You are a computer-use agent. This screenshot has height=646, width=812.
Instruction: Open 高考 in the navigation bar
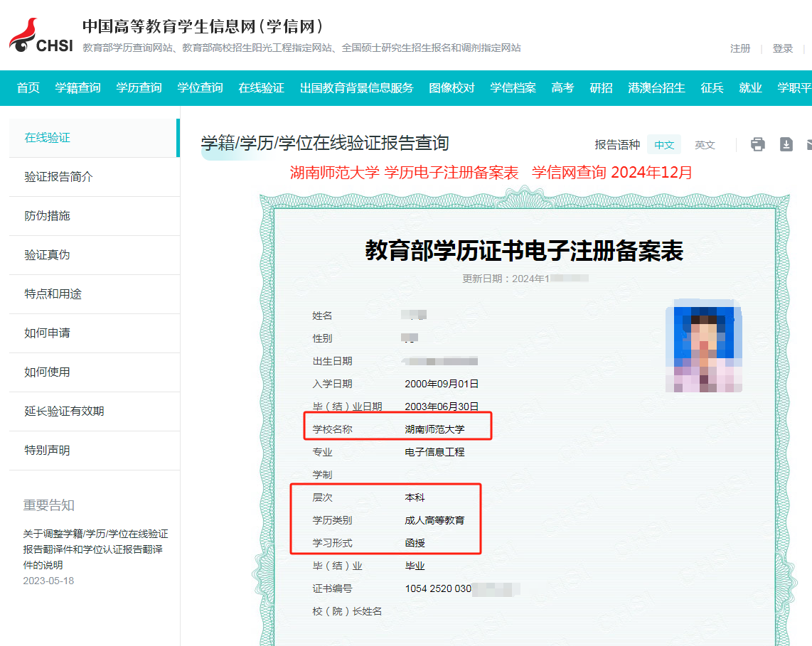pyautogui.click(x=562, y=88)
